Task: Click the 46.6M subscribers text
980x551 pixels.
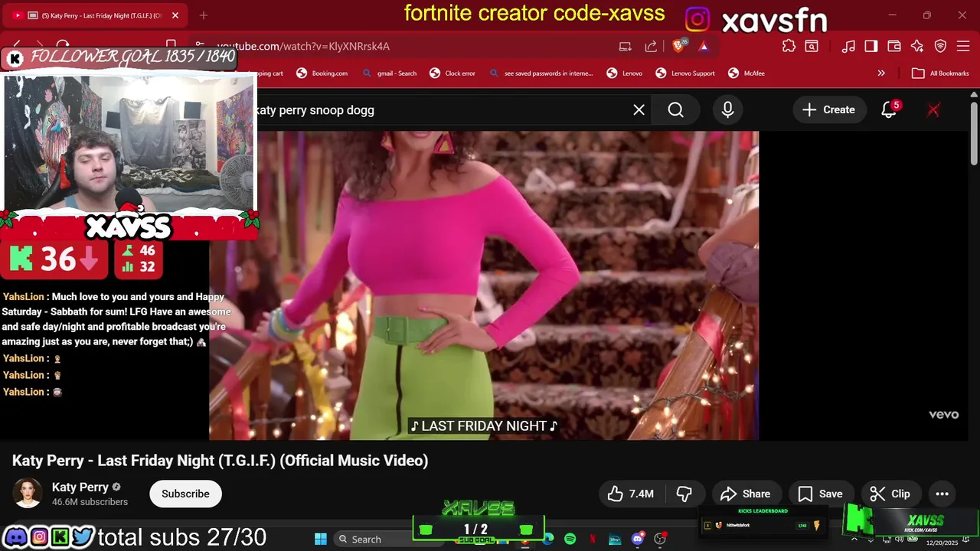Action: [90, 502]
